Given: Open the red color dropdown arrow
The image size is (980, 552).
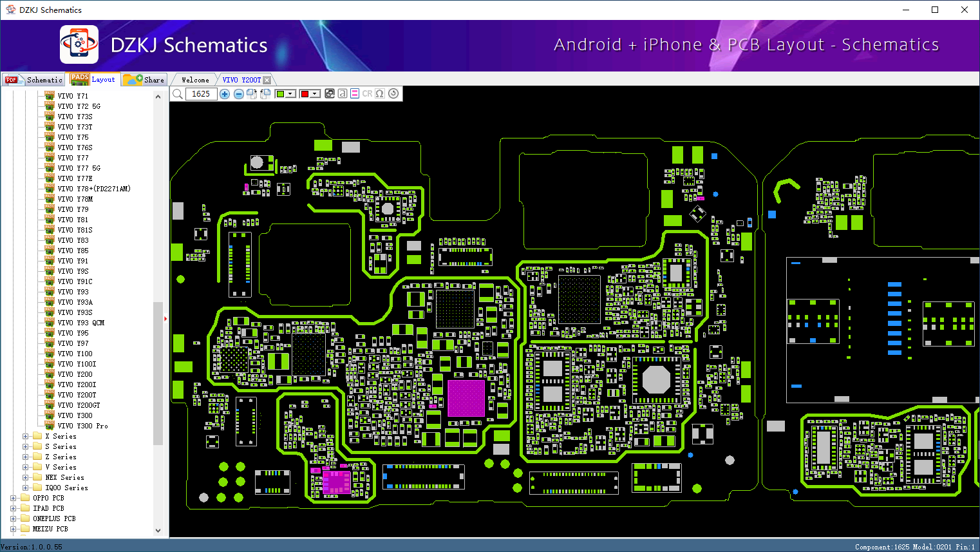Looking at the screenshot, I should tap(316, 94).
